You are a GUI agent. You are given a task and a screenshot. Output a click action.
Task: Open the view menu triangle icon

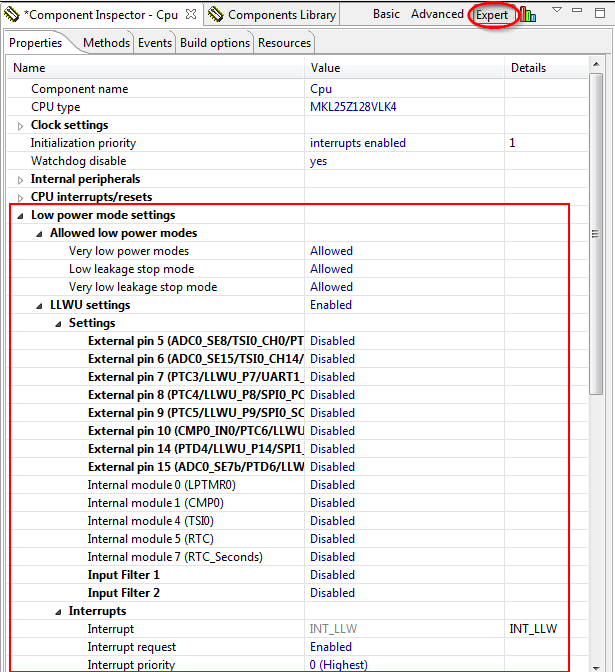click(x=557, y=10)
